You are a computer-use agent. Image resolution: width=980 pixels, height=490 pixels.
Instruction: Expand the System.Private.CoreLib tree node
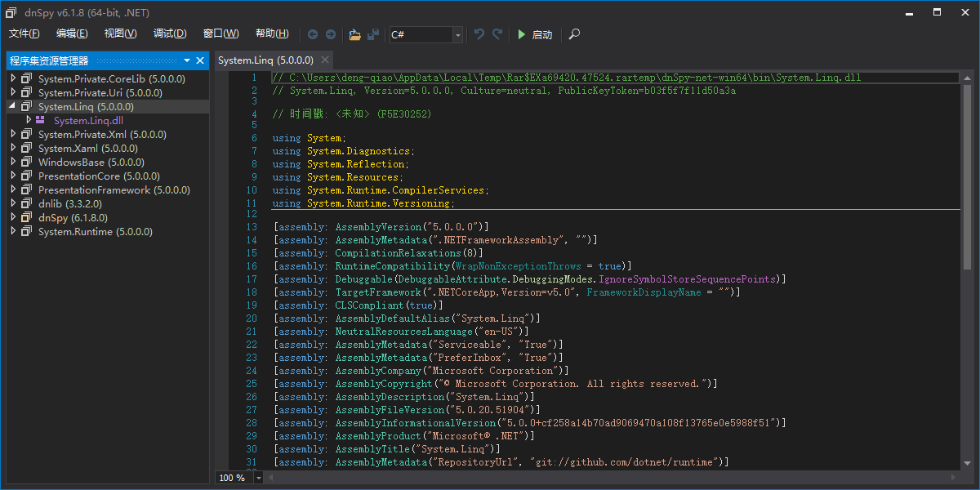point(13,79)
